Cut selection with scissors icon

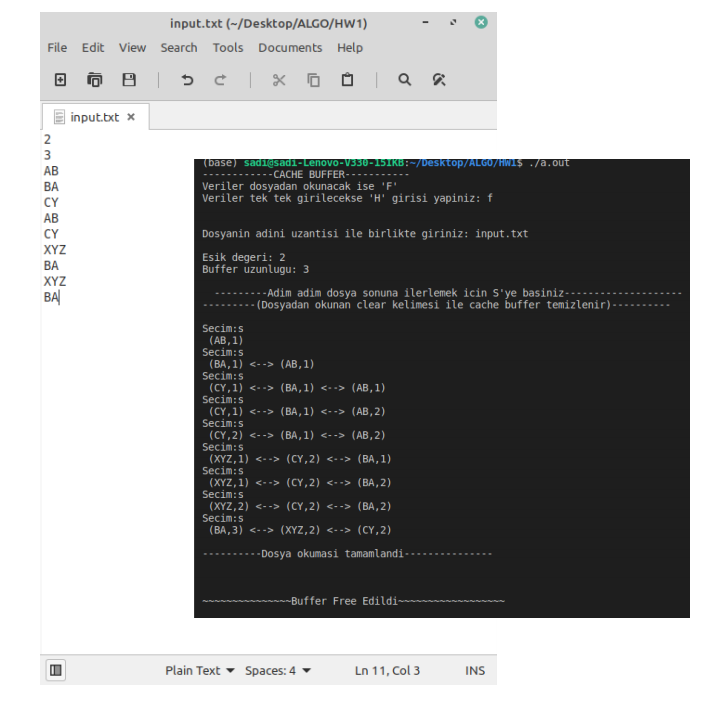(x=279, y=80)
